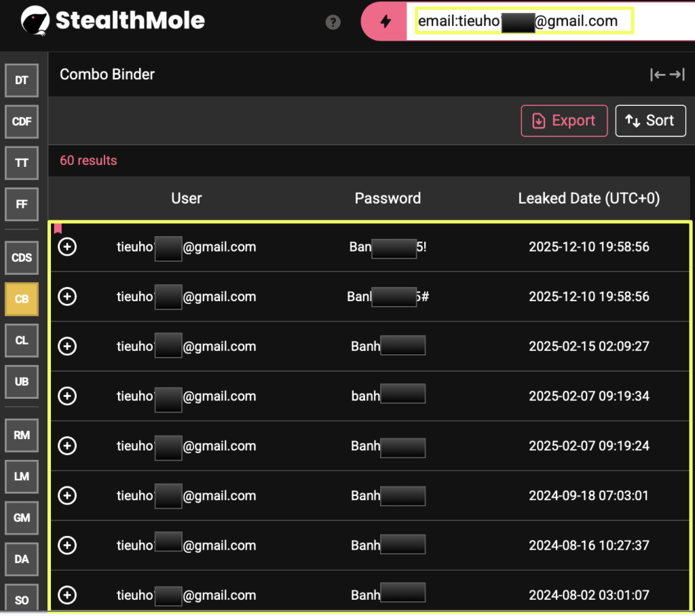Expand row leaked 2025-12-10 with password ending 5!
The height and width of the screenshot is (616, 695).
67,246
